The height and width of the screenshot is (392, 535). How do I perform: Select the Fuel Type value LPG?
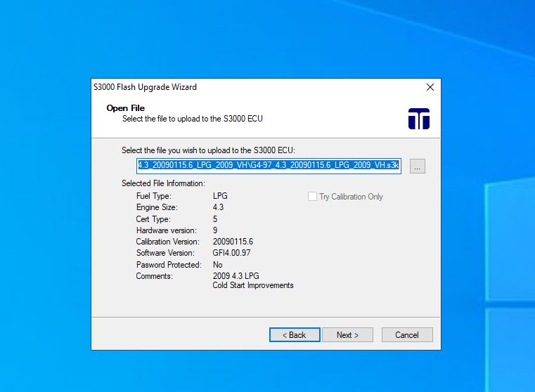(220, 196)
